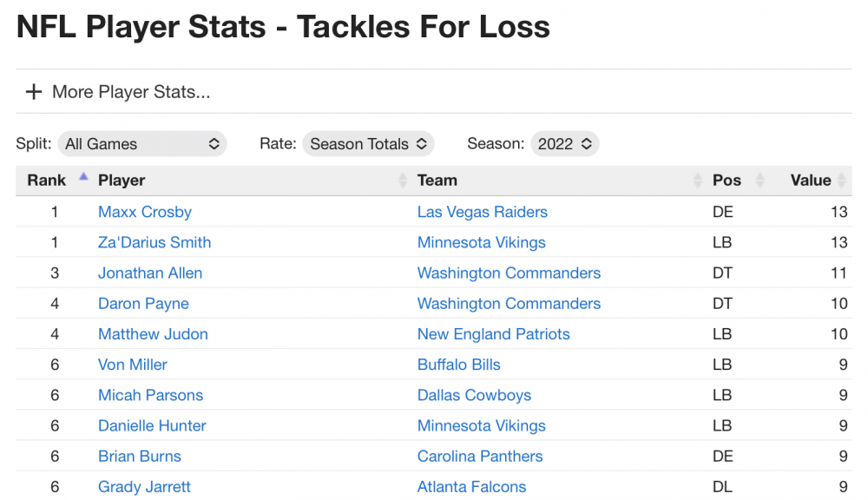
Task: Click the sort arrows in Pos column
Action: tap(760, 181)
